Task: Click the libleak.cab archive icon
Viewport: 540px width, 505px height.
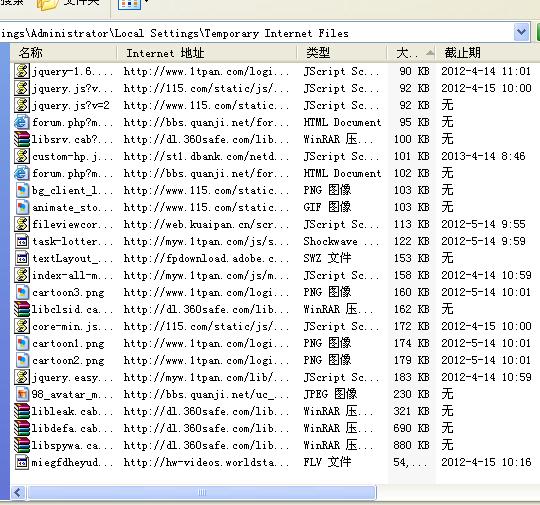Action: pos(22,411)
